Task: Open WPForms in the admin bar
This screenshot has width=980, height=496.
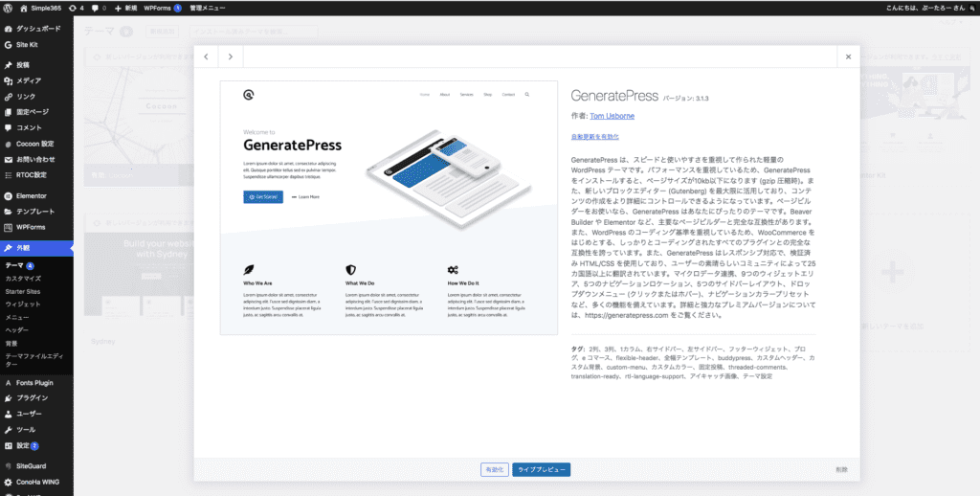Action: [163, 8]
